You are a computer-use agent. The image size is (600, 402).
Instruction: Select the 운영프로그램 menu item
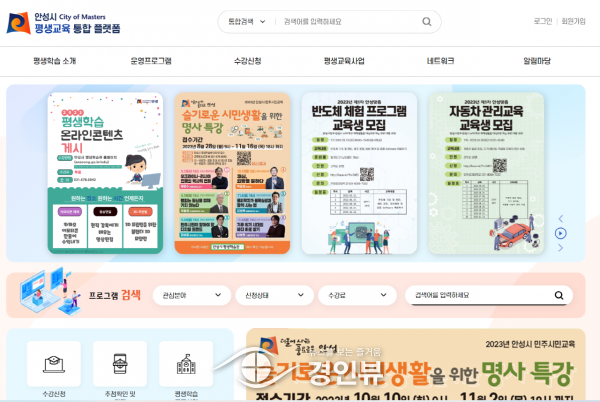point(151,61)
